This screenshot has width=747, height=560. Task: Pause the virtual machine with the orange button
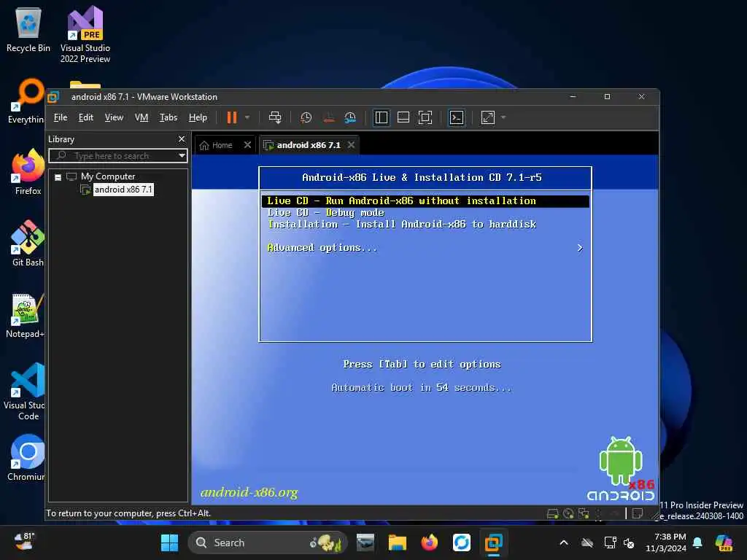(231, 117)
